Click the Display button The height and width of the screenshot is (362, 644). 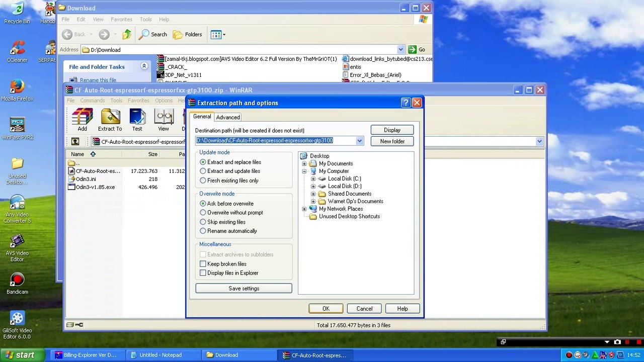392,130
